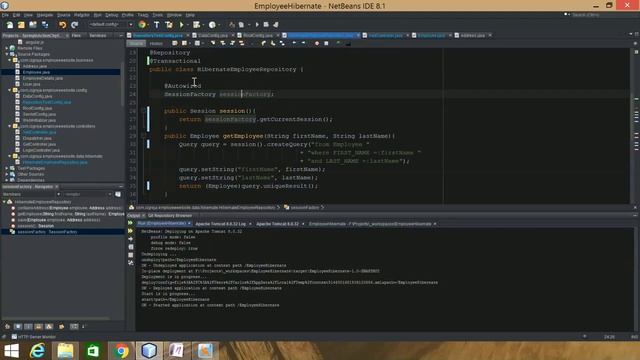Switch to the Address.java editor tab
Image resolution: width=640 pixels, height=360 pixels.
click(x=472, y=36)
